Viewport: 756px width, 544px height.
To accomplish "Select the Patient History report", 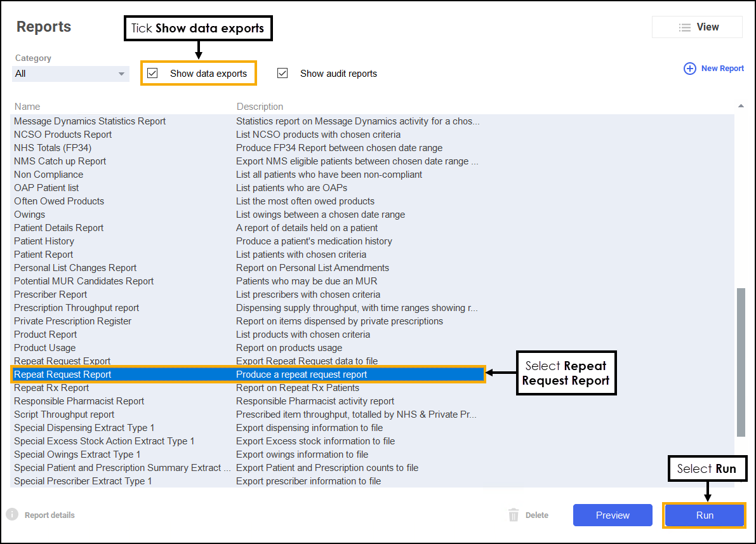I will click(x=44, y=241).
